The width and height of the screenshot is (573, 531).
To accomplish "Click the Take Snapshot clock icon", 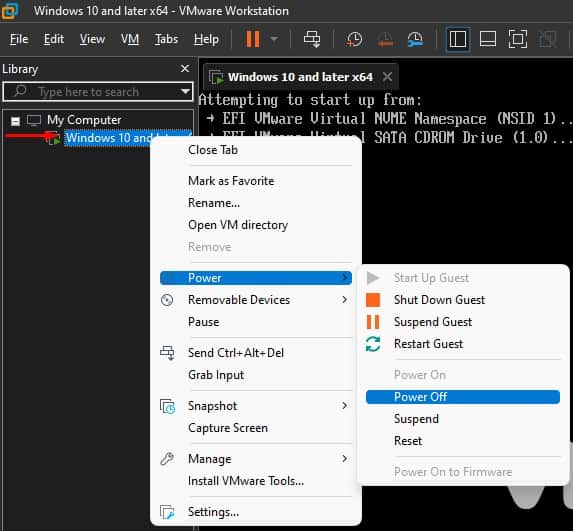I will tap(354, 39).
